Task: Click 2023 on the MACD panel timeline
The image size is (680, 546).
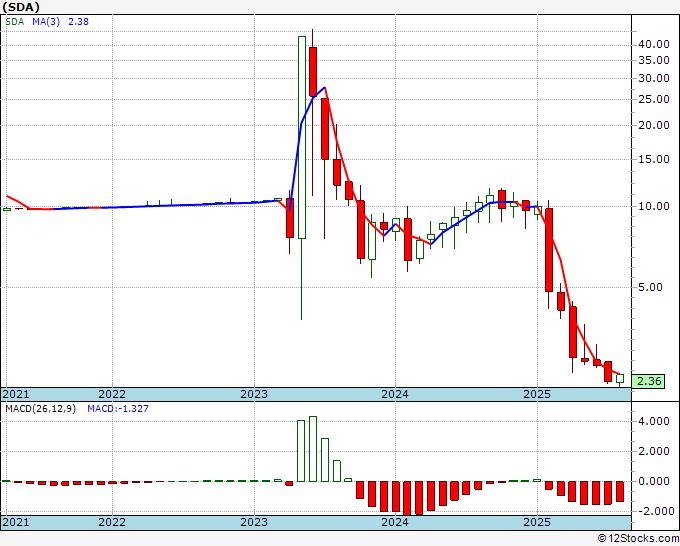Action: click(254, 522)
